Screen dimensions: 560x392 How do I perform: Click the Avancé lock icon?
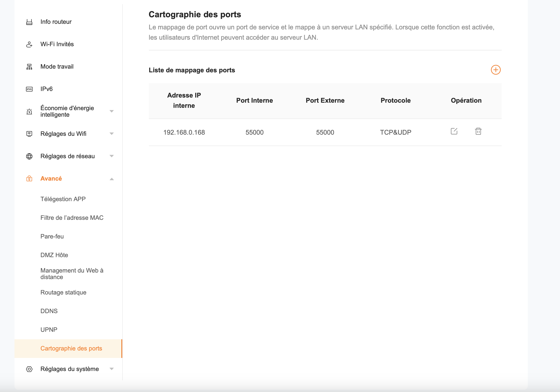(x=29, y=179)
